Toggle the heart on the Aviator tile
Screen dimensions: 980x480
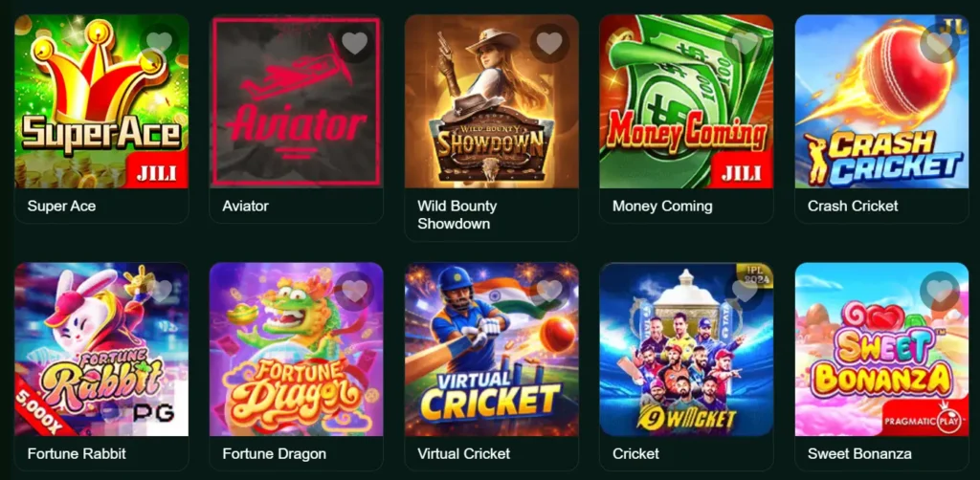click(x=354, y=42)
